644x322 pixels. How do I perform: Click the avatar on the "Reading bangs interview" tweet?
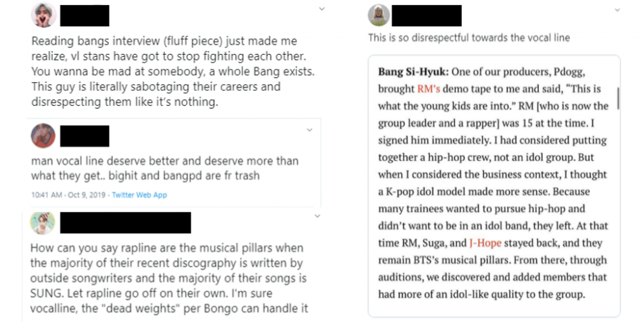[x=43, y=15]
